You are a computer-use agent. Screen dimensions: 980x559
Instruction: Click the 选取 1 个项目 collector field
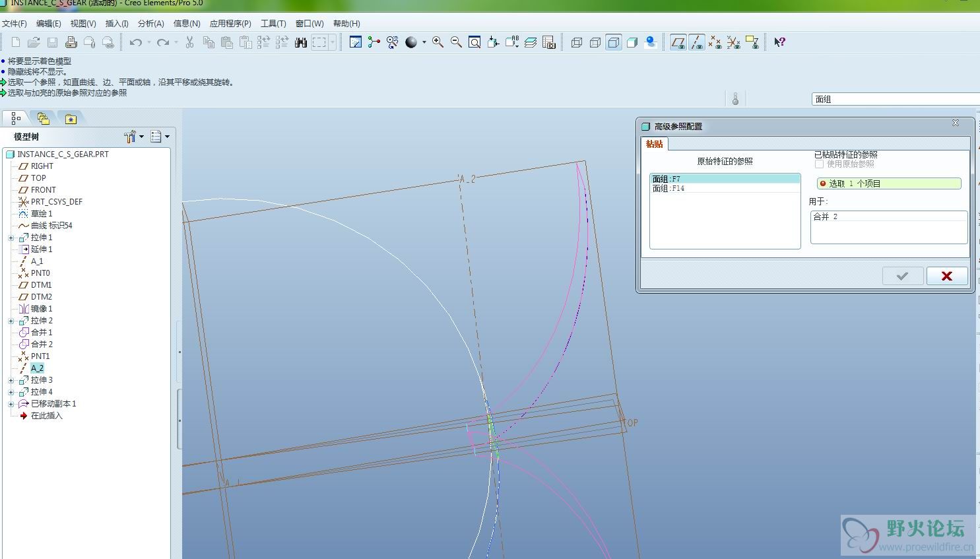click(889, 183)
